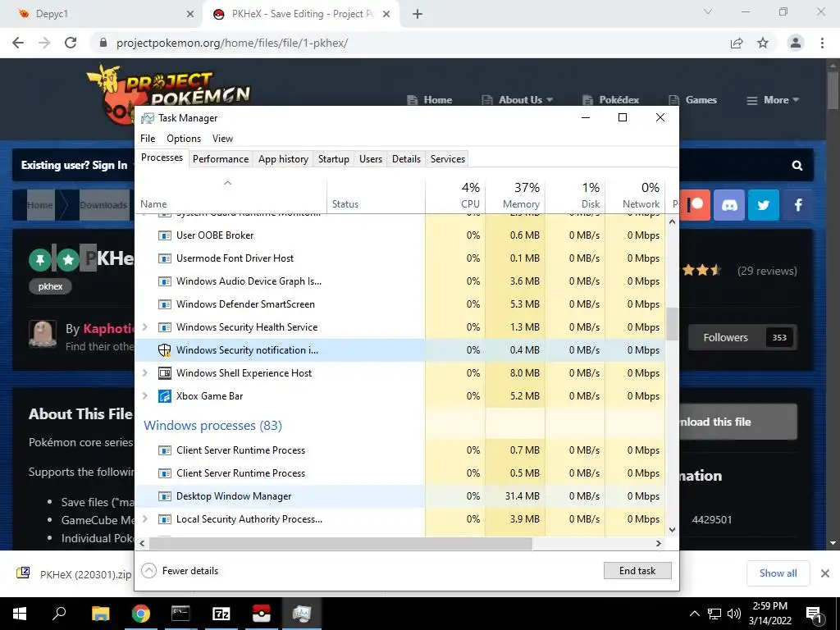Open the notification center icon
Screen dimensions: 840x630
click(815, 614)
